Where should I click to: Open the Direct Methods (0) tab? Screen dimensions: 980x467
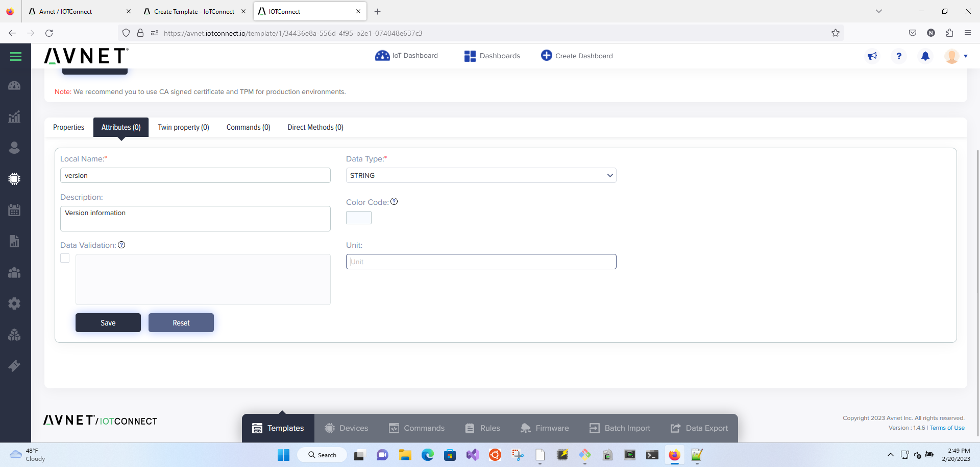click(x=315, y=127)
